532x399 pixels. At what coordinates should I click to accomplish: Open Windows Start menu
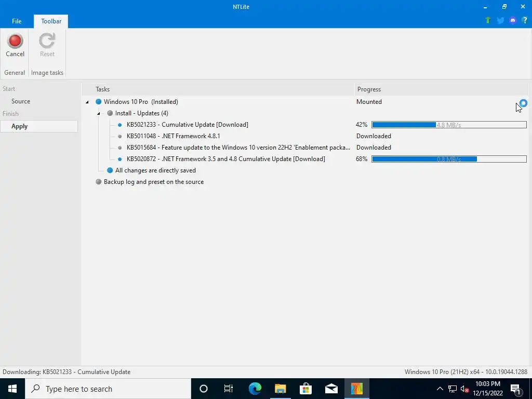click(x=12, y=389)
